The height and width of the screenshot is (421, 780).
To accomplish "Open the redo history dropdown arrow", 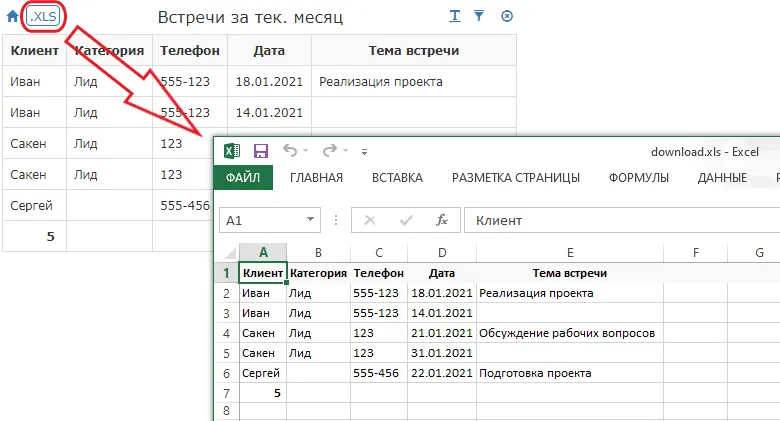I will 345,151.
